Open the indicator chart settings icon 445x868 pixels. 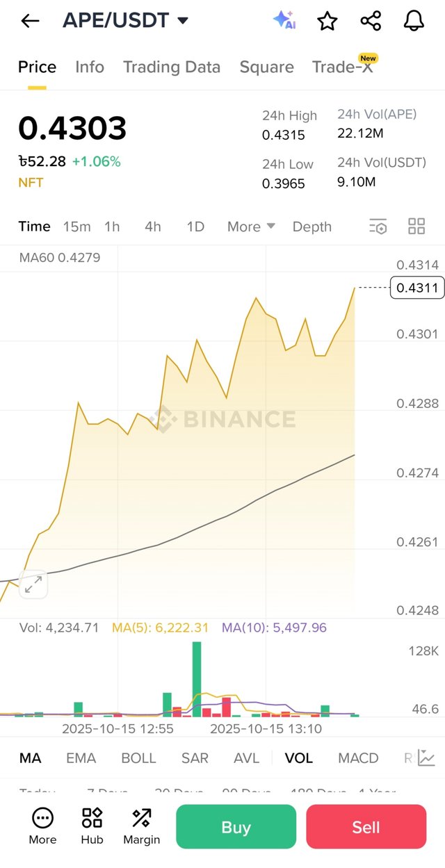426,758
